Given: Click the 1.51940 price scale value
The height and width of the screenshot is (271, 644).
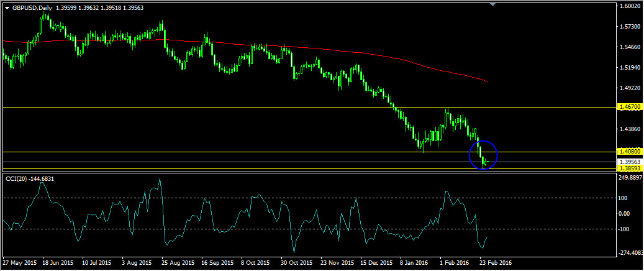Looking at the screenshot, I should pos(630,68).
